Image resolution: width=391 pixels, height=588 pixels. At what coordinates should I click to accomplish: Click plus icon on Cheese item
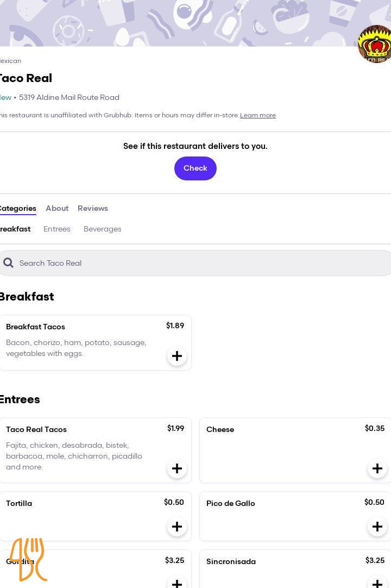coord(377,468)
